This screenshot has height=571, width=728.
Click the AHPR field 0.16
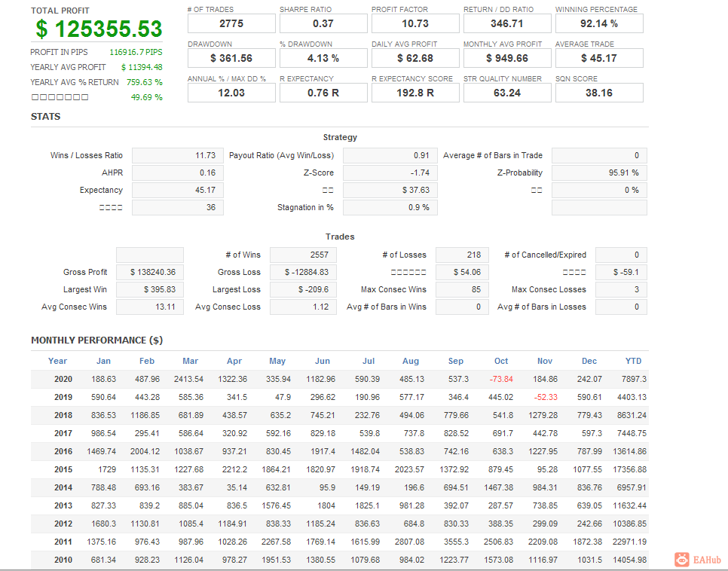click(x=178, y=173)
